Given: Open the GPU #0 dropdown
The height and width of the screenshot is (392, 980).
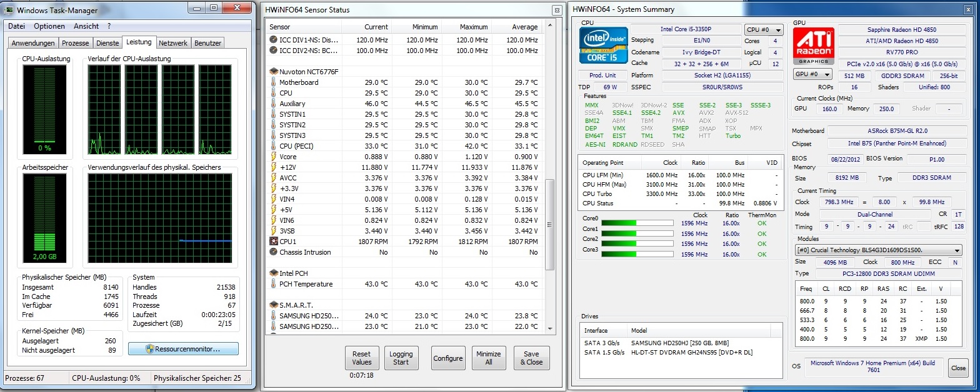Looking at the screenshot, I should point(811,74).
